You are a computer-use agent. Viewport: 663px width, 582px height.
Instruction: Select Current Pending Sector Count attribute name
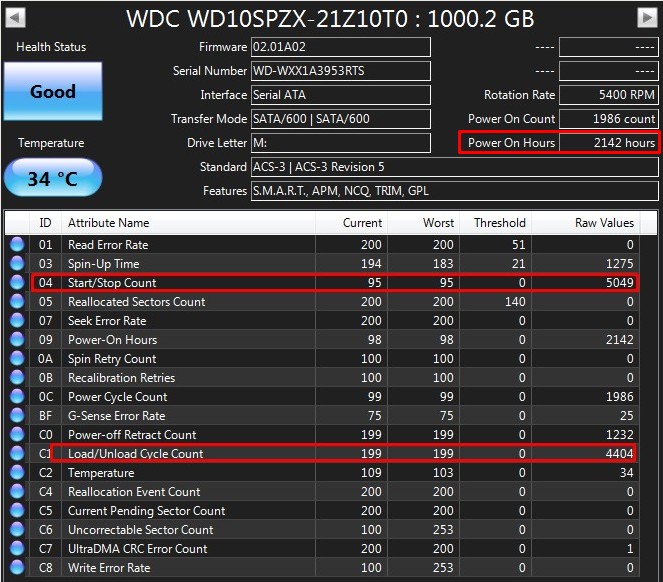[146, 511]
